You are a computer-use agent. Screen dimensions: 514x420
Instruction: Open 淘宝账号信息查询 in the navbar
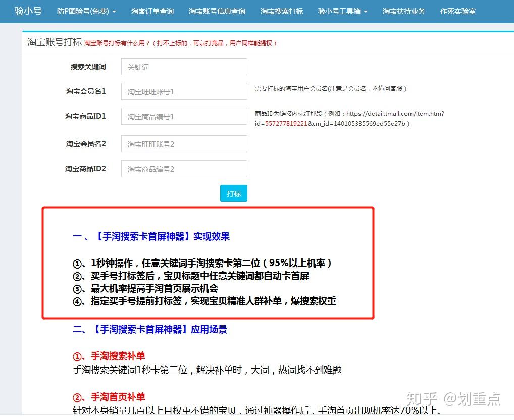pyautogui.click(x=217, y=11)
